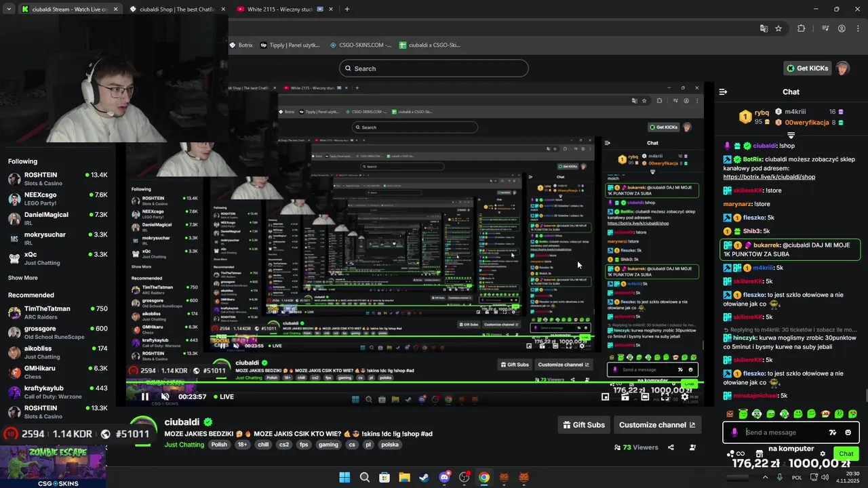The height and width of the screenshot is (488, 868).
Task: Open File Explorer from taskbar
Action: pyautogui.click(x=404, y=478)
